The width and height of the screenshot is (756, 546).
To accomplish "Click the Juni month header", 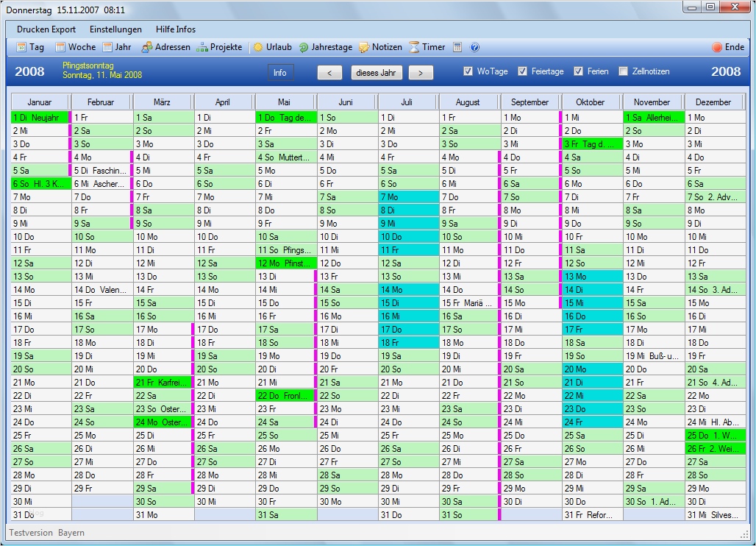I will tap(346, 102).
